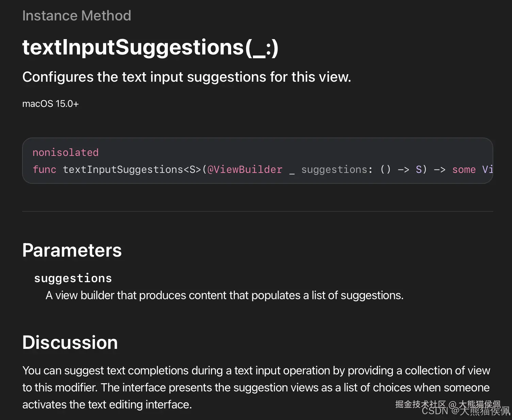
Task: Click the Discussion section heading
Action: (x=70, y=342)
